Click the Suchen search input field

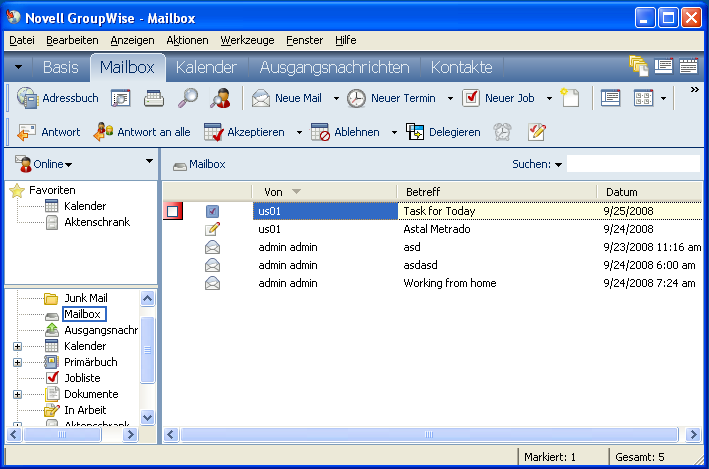(632, 164)
